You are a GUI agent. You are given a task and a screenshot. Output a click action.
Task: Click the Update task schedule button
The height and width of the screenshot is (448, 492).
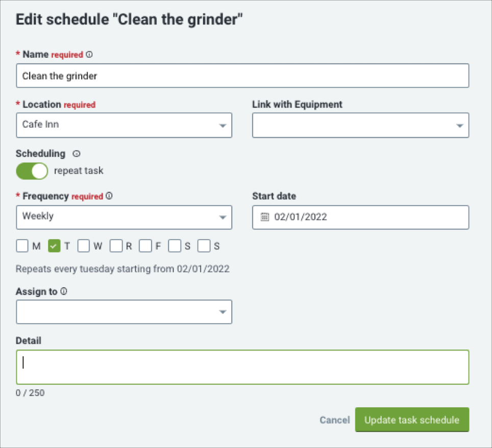pyautogui.click(x=412, y=420)
